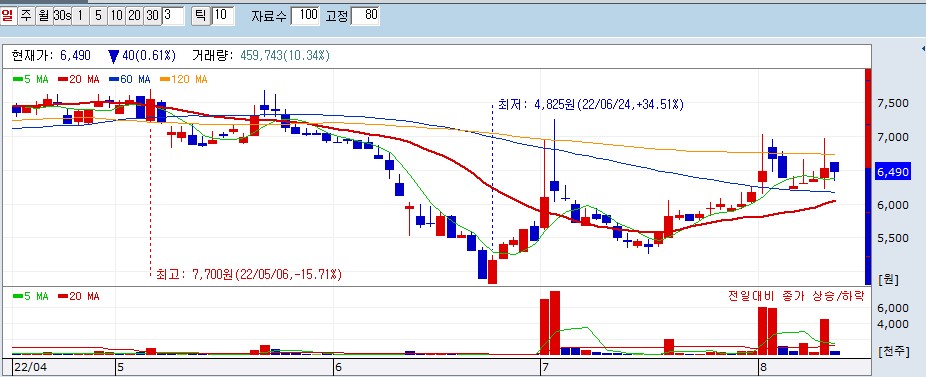Viewport: 926px width, 377px height.
Task: Click the 6,000 volume axis label
Action: (893, 308)
